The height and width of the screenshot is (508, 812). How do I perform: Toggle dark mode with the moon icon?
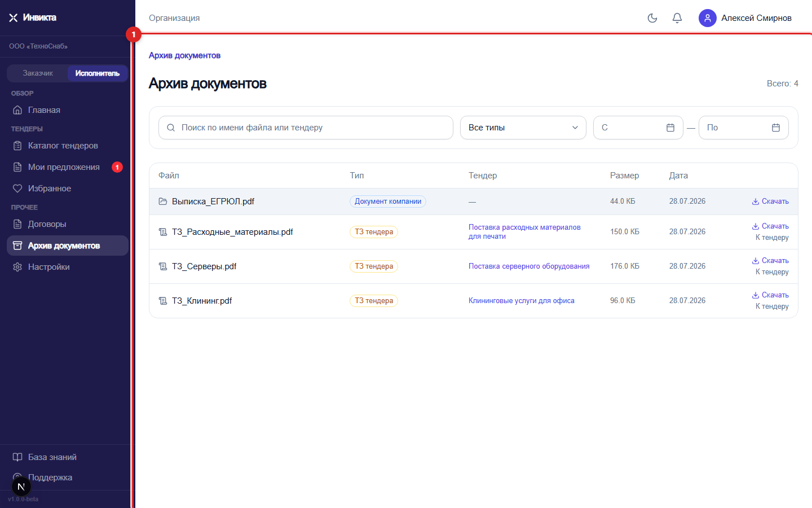point(652,18)
